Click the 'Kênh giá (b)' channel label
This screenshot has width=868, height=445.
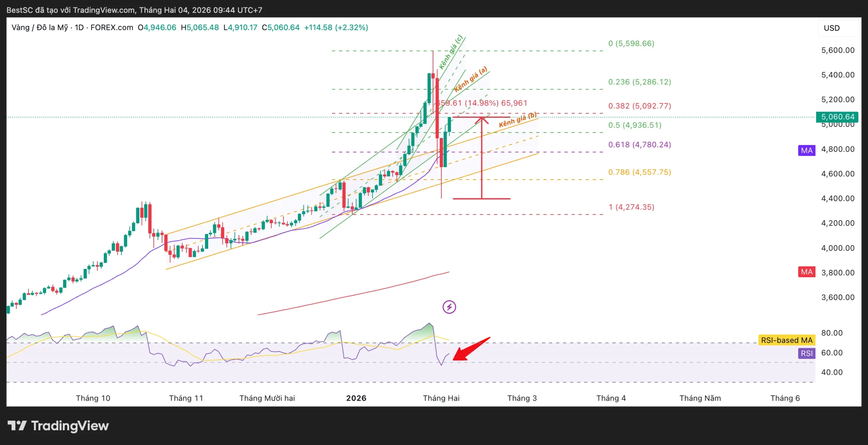click(517, 120)
